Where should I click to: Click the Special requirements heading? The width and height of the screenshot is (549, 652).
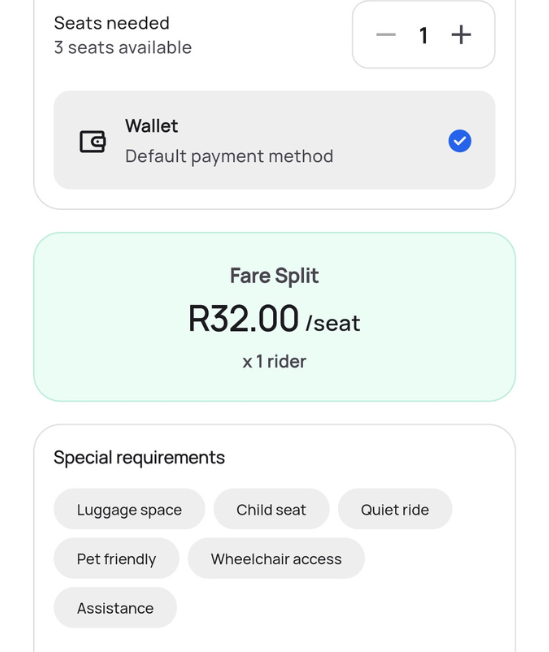pos(139,457)
